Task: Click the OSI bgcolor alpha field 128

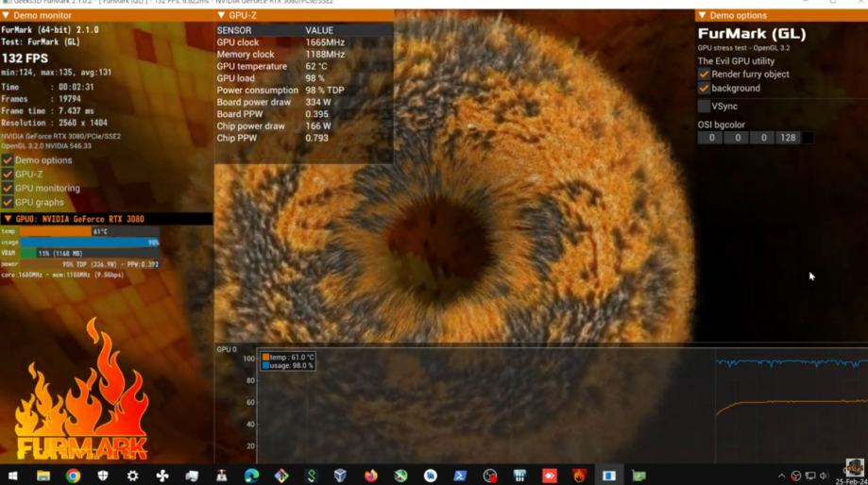Action: [x=789, y=138]
